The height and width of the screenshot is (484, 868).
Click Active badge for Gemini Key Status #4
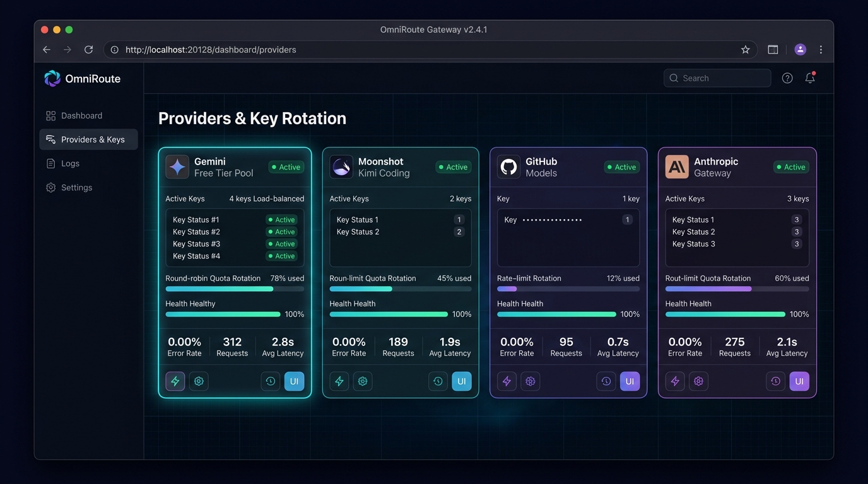coord(281,256)
